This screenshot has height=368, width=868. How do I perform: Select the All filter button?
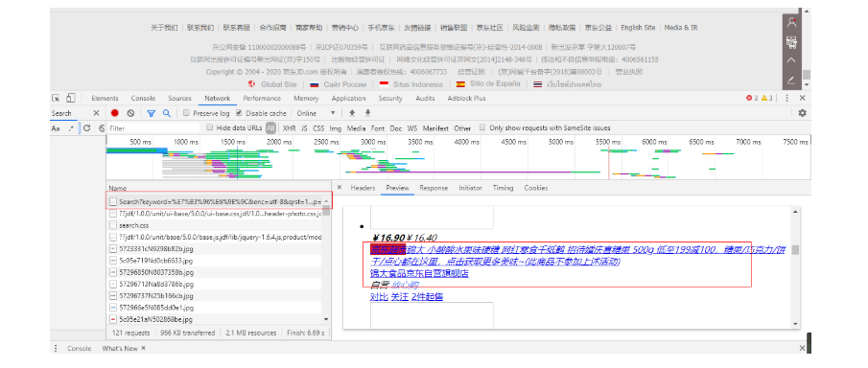click(270, 127)
